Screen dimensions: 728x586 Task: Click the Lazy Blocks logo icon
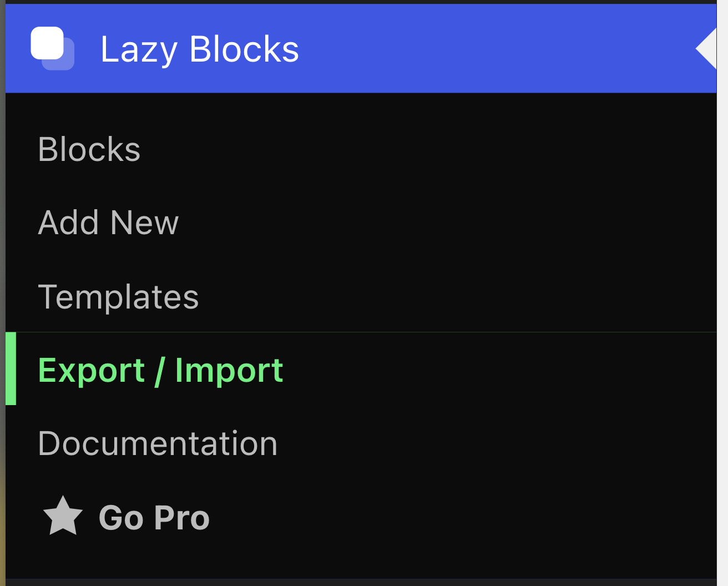(52, 48)
